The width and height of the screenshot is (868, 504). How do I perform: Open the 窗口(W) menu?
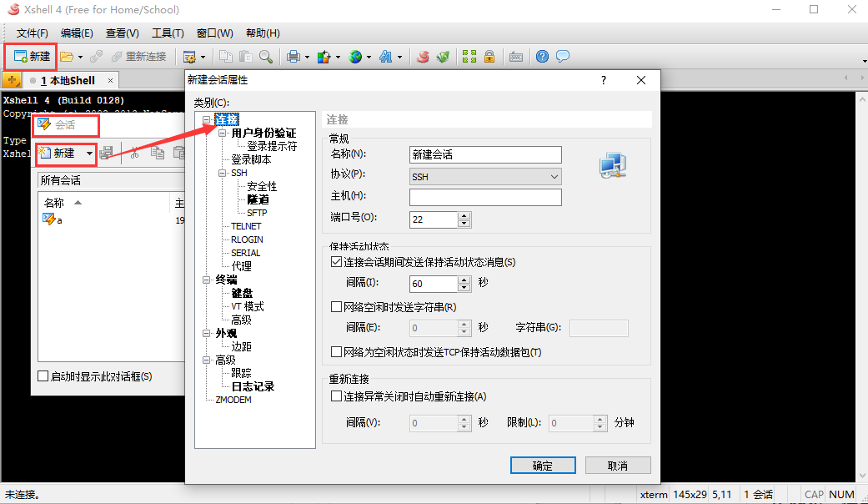coord(215,33)
